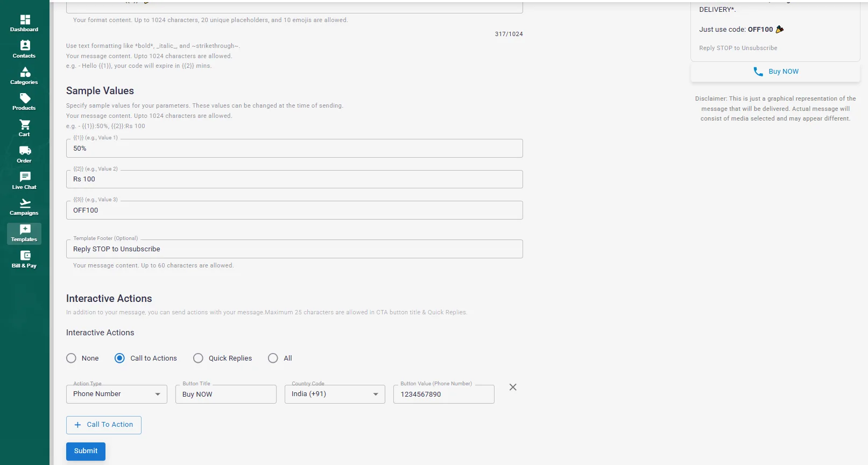
Task: Edit the phone number button value
Action: [x=444, y=394]
